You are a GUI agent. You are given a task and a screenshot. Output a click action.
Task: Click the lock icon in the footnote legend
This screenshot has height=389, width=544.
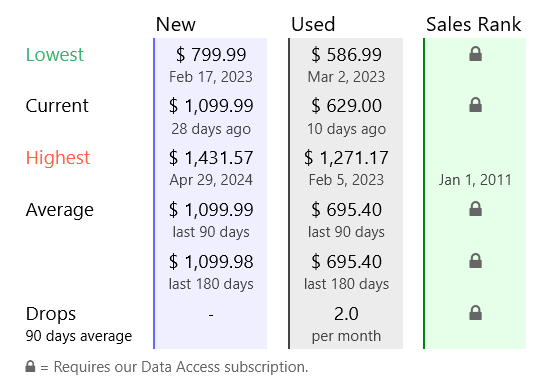(x=30, y=366)
